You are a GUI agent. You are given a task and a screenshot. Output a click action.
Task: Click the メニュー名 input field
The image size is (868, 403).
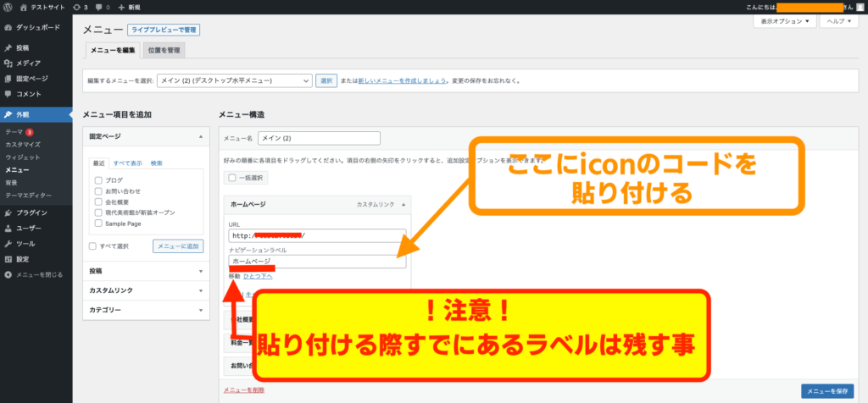point(320,138)
